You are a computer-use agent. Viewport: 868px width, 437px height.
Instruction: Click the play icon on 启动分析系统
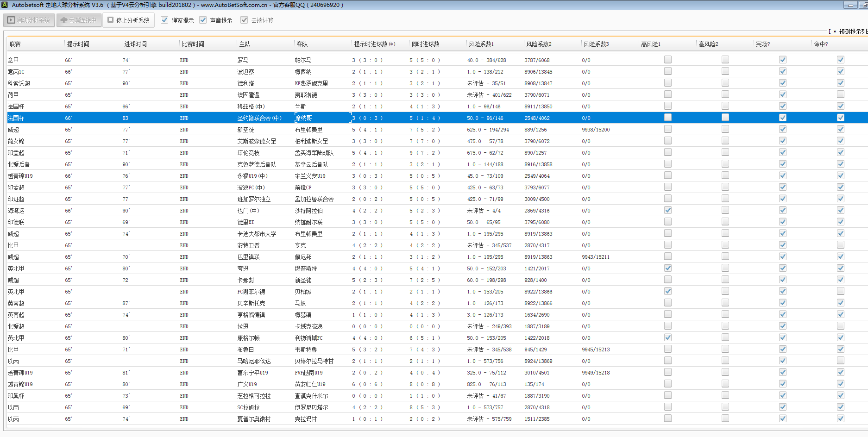[11, 20]
